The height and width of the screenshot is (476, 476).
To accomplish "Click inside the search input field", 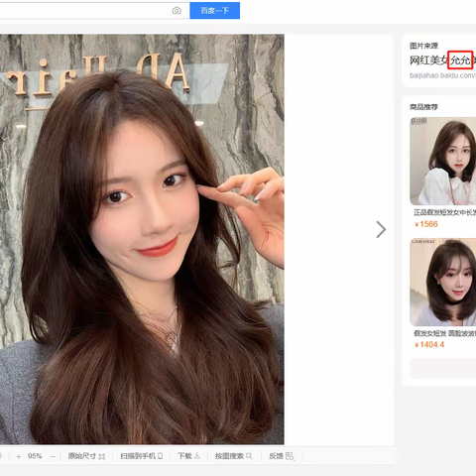I will pos(84,11).
